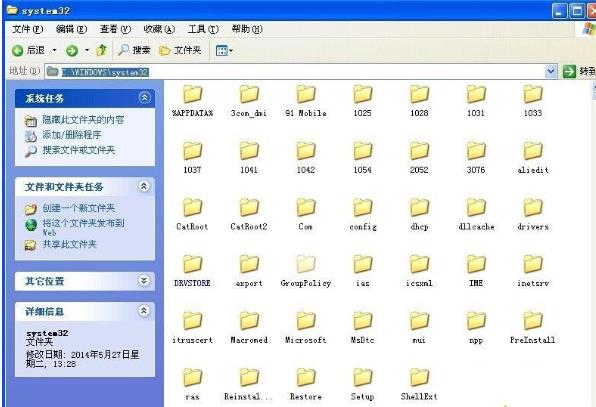Select the %APPDATA% folder icon
Image resolution: width=596 pixels, height=407 pixels.
coord(193,94)
